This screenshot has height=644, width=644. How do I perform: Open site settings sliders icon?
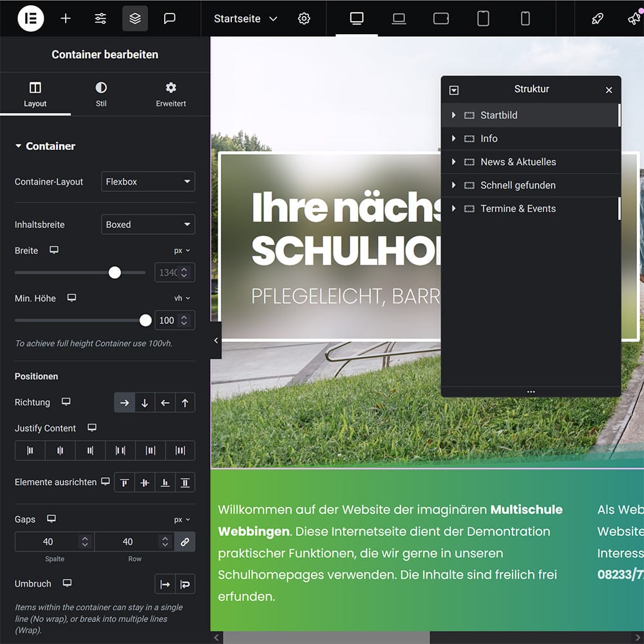(100, 19)
